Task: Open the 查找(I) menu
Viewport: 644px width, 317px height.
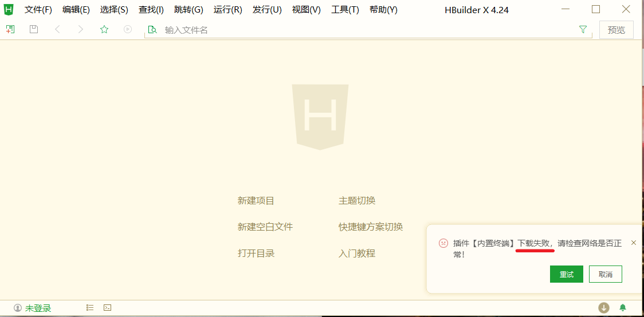Action: (x=151, y=10)
